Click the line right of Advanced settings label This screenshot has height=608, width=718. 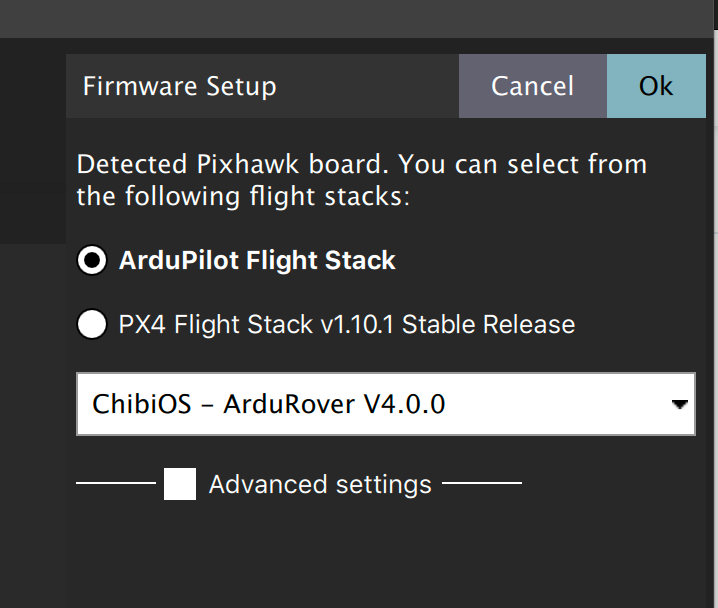(x=482, y=483)
